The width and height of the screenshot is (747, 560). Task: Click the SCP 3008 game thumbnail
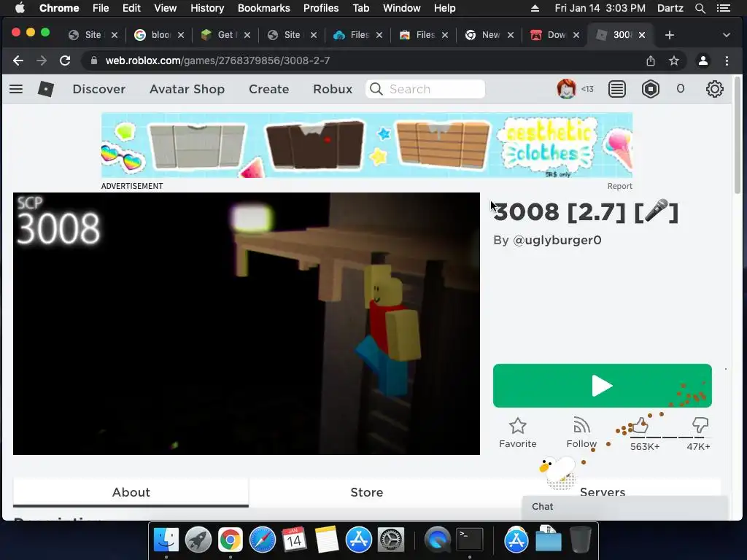point(247,324)
